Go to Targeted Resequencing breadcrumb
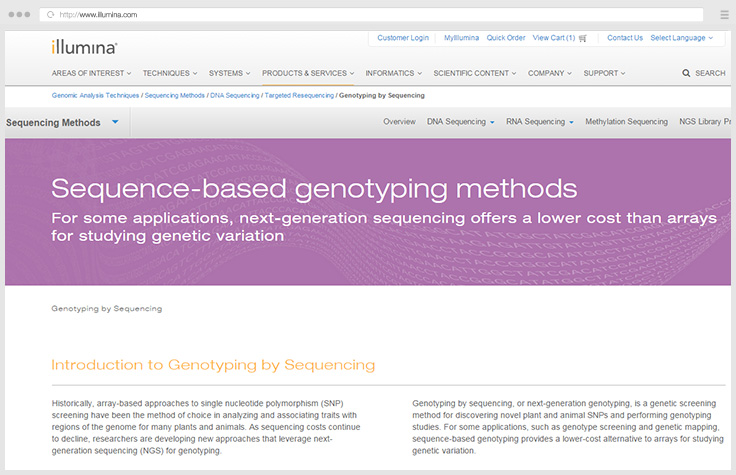 pyautogui.click(x=299, y=95)
